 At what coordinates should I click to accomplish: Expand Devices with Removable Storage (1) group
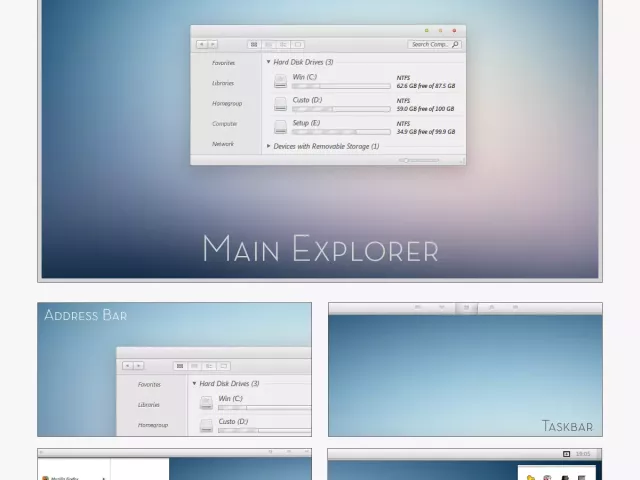(269, 146)
